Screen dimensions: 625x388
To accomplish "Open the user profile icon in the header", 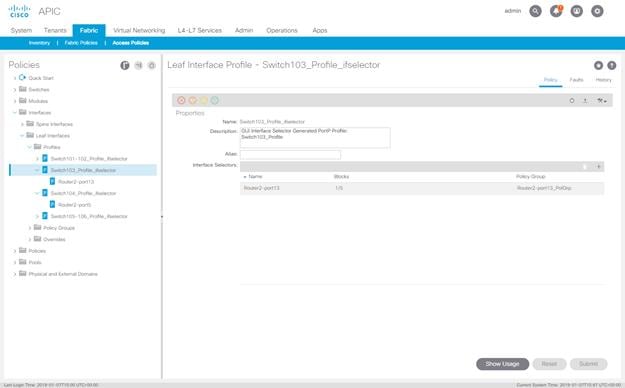I will pyautogui.click(x=576, y=11).
